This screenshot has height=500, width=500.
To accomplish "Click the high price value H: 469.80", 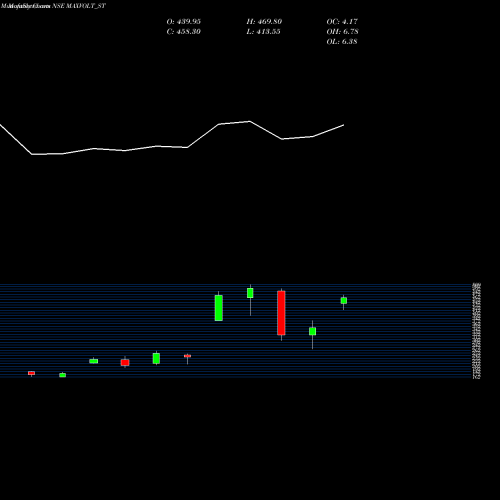I will (x=264, y=22).
